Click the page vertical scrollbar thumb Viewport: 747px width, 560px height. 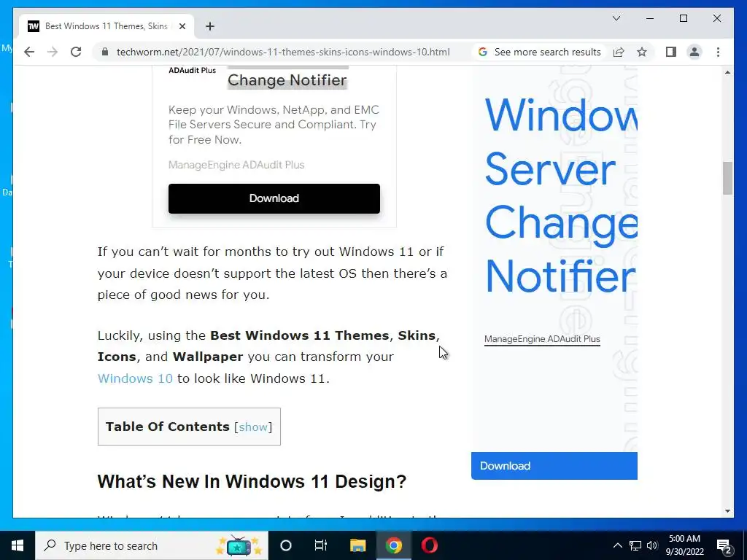tap(727, 179)
